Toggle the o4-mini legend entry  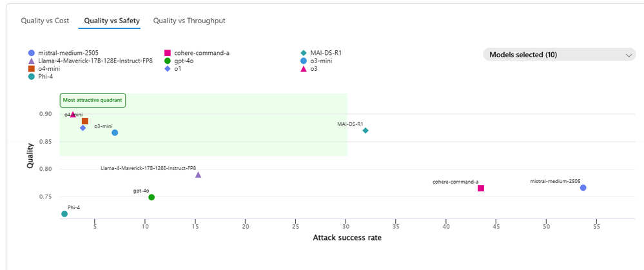44,68
